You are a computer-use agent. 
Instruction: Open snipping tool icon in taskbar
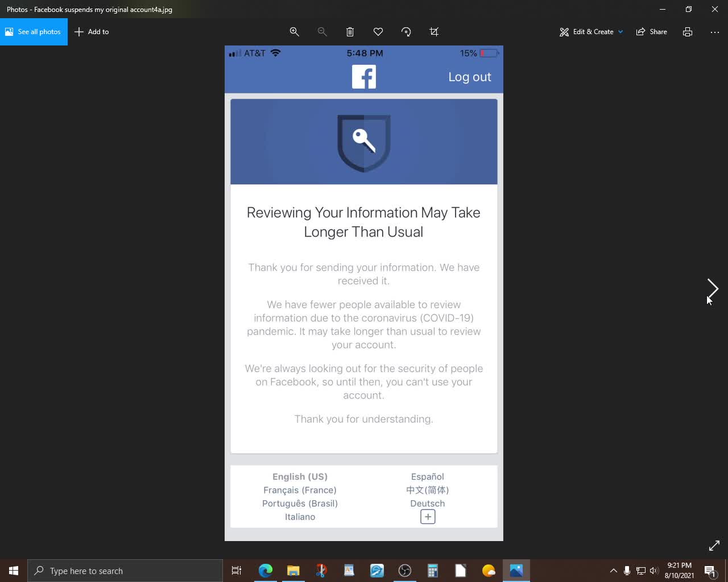click(321, 571)
